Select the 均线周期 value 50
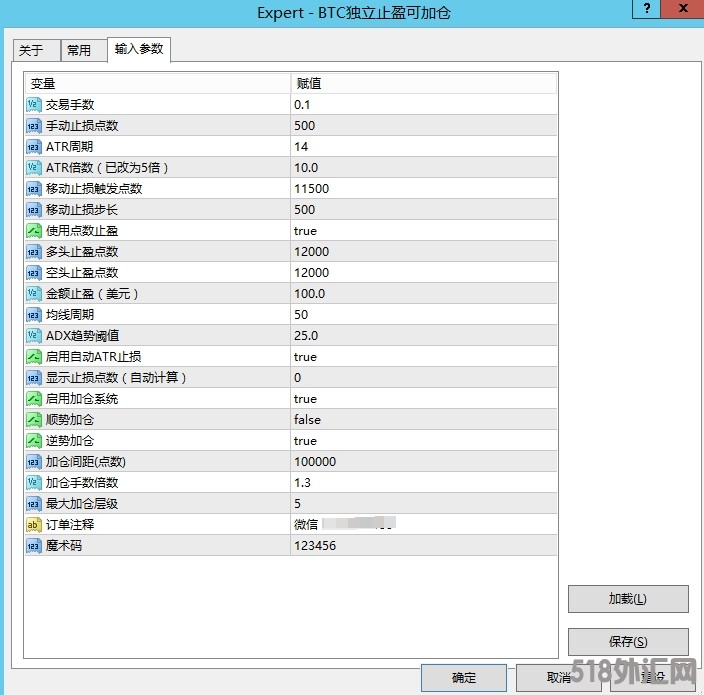 [x=301, y=315]
